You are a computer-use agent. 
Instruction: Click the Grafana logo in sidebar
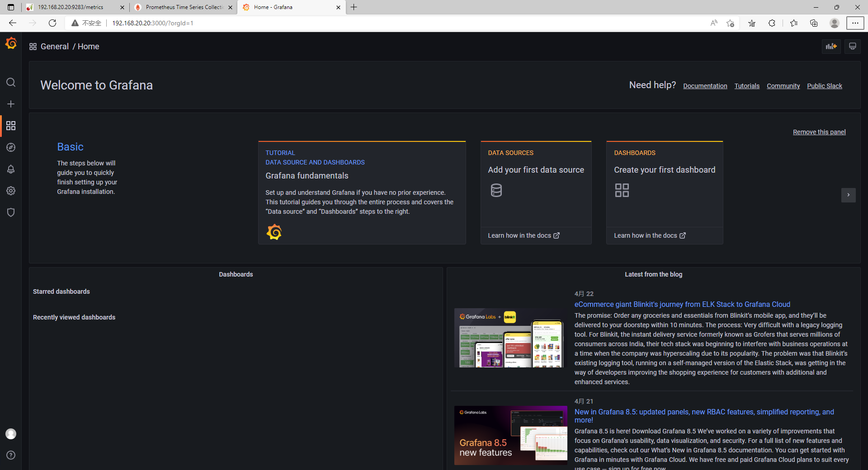(11, 43)
